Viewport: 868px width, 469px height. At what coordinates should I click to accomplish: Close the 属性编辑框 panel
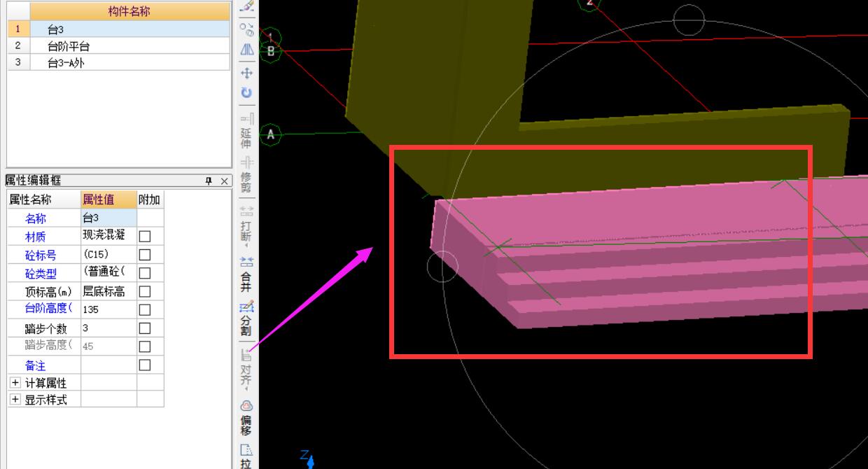224,181
